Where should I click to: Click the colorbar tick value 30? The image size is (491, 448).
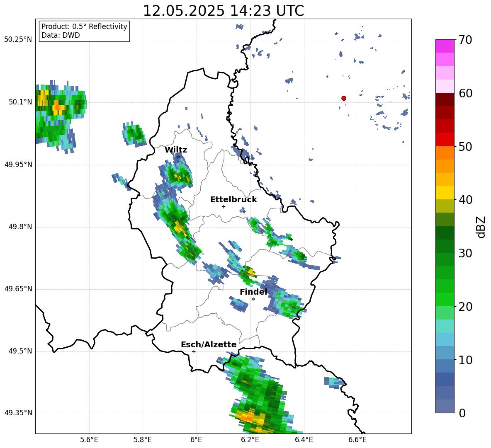pos(465,253)
